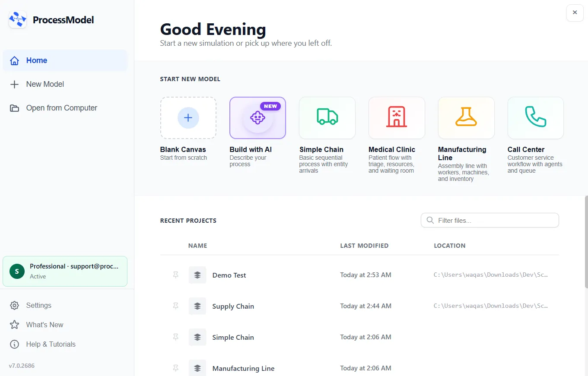Screen dimensions: 588x376
Task: Click the What's New star icon
Action: 15,325
